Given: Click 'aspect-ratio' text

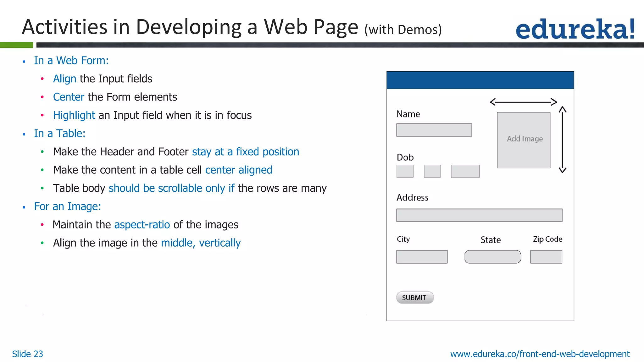Looking at the screenshot, I should click(x=142, y=224).
